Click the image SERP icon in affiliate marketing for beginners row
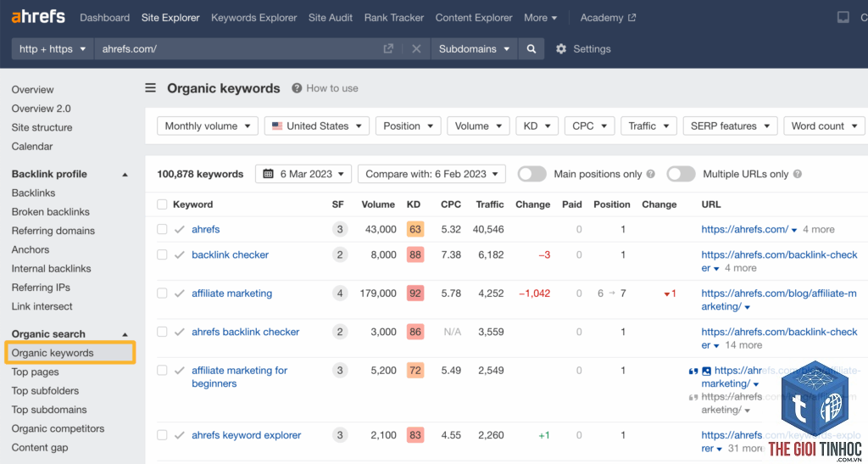The width and height of the screenshot is (868, 464). [x=706, y=371]
